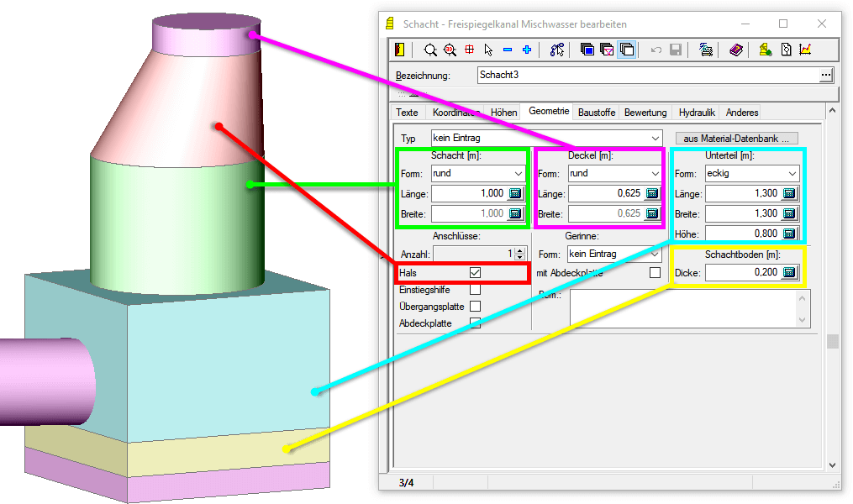Open the Deckel Form dropdown

656,174
